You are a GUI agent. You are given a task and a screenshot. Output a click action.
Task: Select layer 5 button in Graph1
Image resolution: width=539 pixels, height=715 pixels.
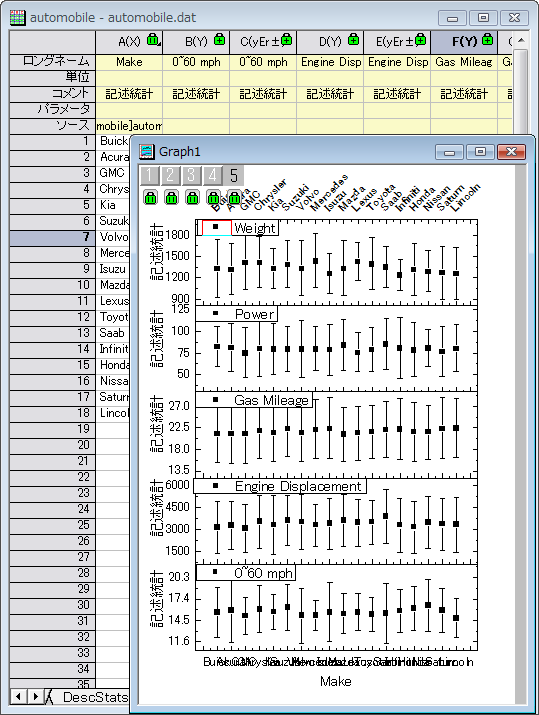tap(234, 175)
